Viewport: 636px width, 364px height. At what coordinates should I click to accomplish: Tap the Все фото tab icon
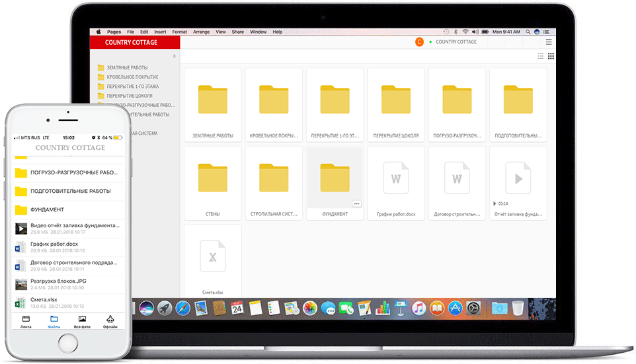(82, 322)
